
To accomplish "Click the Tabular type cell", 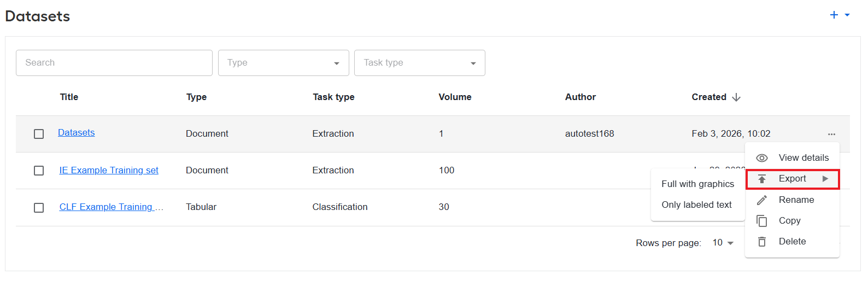I will tap(201, 207).
